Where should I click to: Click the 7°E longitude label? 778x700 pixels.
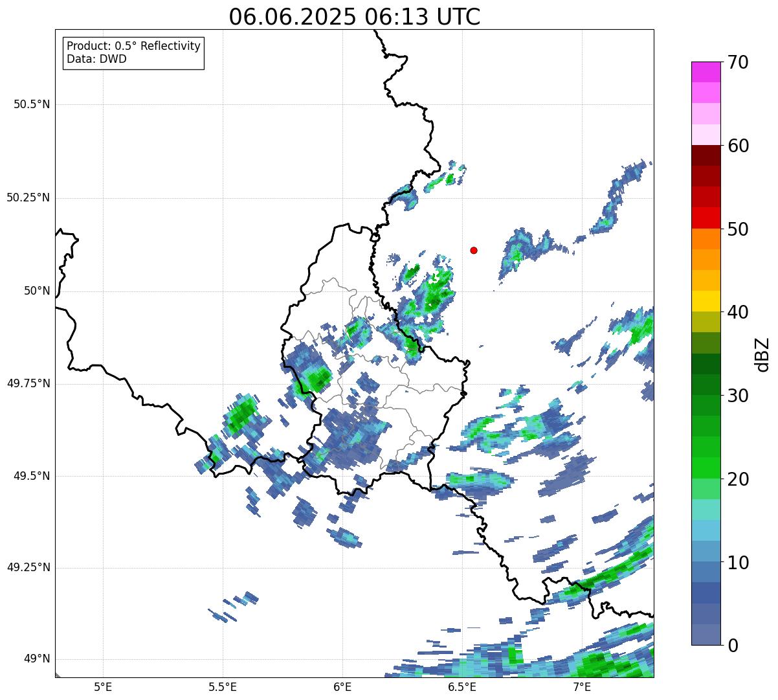point(582,686)
